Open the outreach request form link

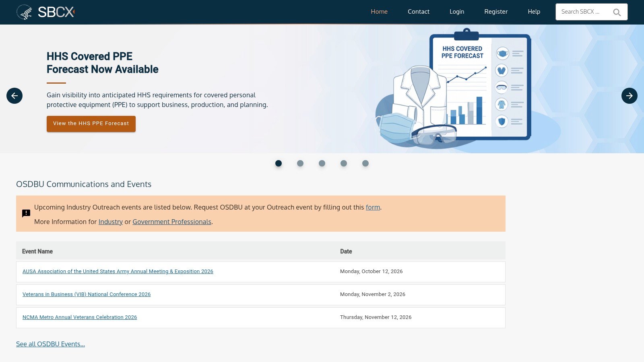[373, 207]
